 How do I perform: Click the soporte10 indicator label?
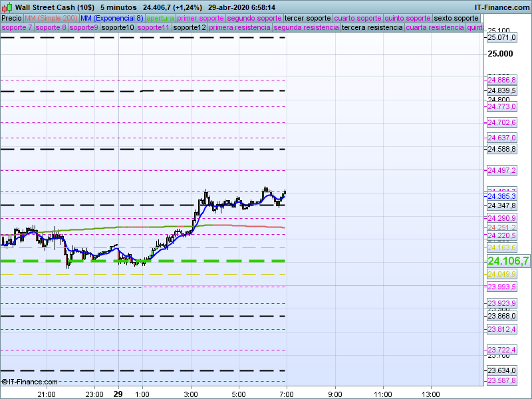click(118, 27)
